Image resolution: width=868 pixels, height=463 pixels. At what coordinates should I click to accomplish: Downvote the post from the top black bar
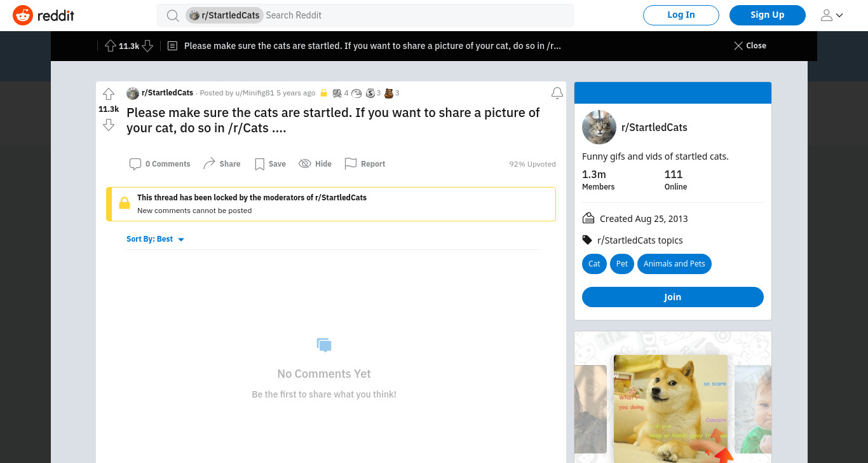point(147,46)
